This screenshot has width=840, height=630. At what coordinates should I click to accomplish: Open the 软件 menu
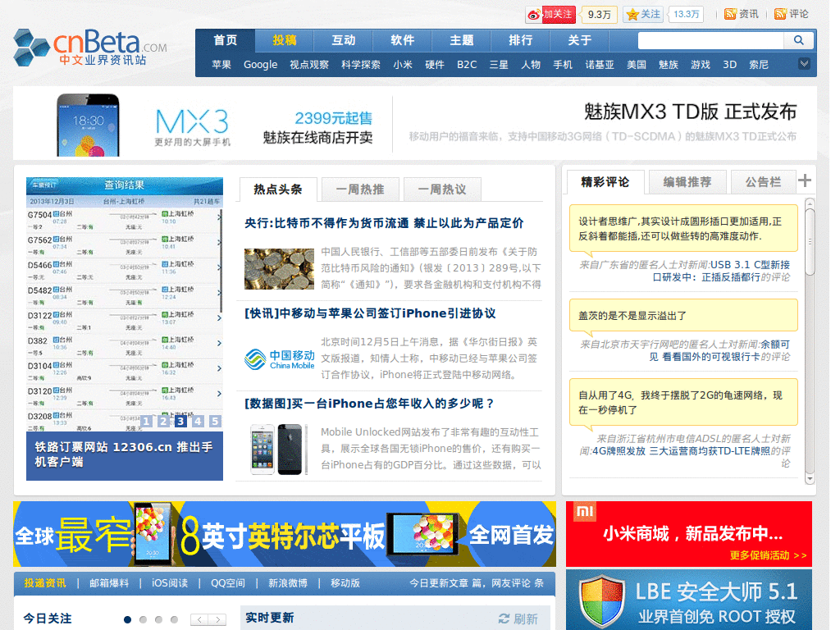pos(402,40)
